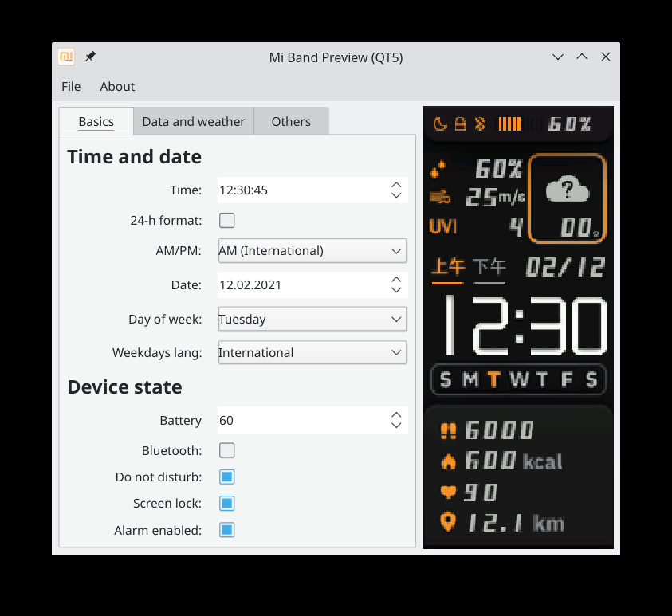Increase date with the up arrow
Screen dimensions: 672x616
pyautogui.click(x=396, y=279)
